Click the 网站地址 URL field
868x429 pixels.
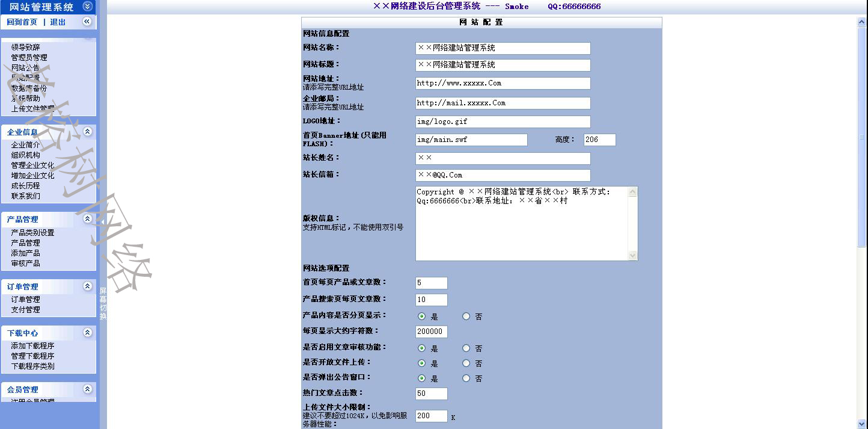pyautogui.click(x=503, y=83)
